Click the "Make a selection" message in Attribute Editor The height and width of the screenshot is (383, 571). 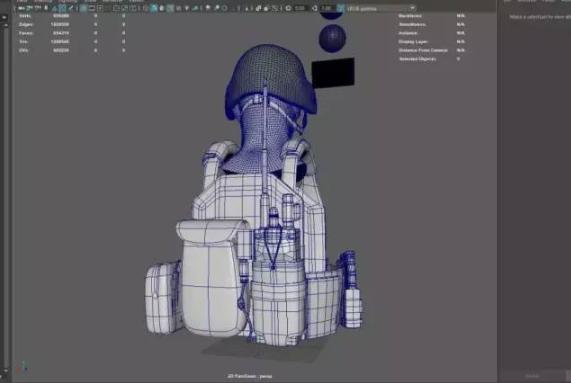[x=540, y=17]
